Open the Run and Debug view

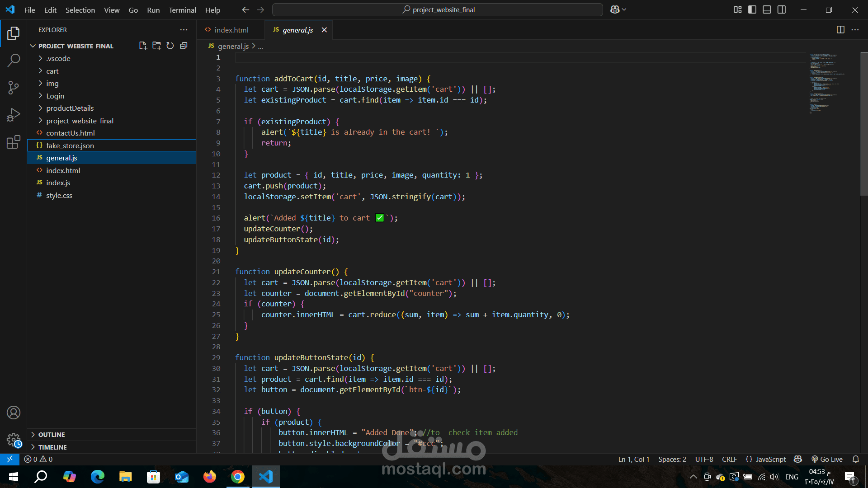pyautogui.click(x=14, y=114)
